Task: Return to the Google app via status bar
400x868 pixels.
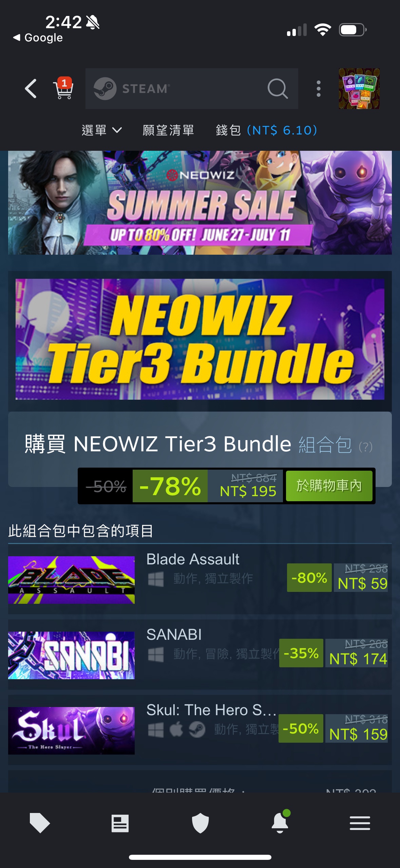Action: pyautogui.click(x=38, y=37)
